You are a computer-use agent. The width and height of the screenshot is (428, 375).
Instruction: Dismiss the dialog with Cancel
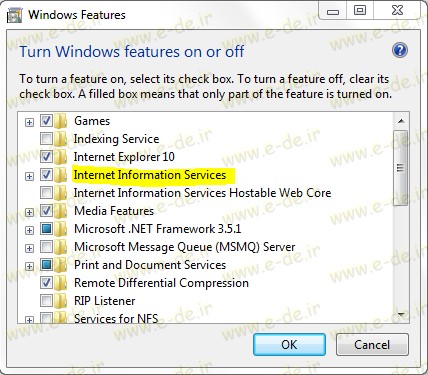coord(372,345)
